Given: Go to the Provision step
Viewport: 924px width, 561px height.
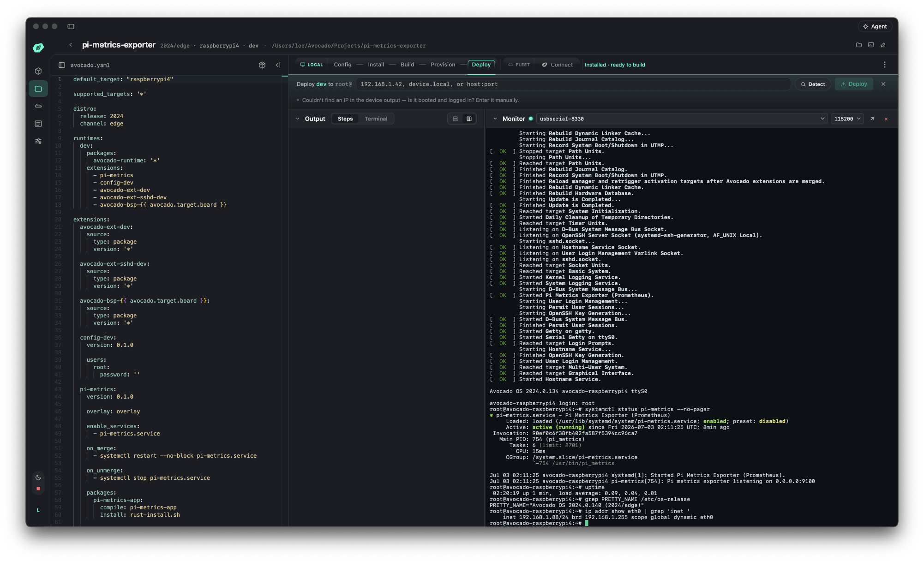Looking at the screenshot, I should tap(443, 65).
